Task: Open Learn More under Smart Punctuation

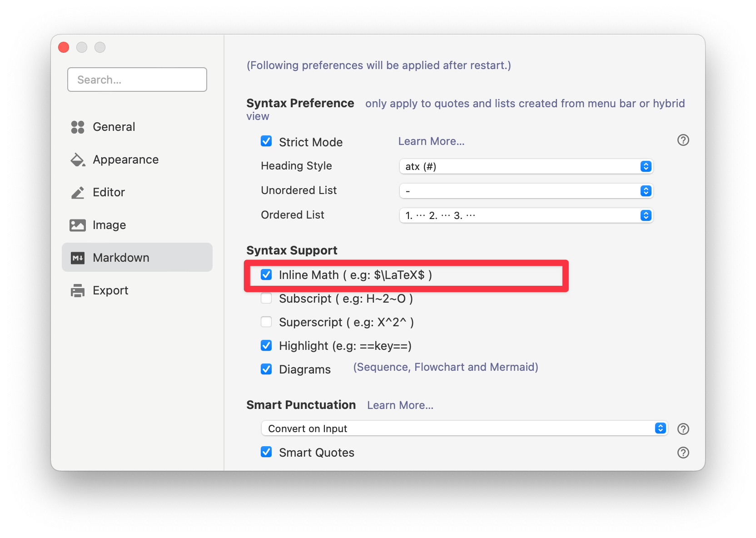Action: coord(400,405)
